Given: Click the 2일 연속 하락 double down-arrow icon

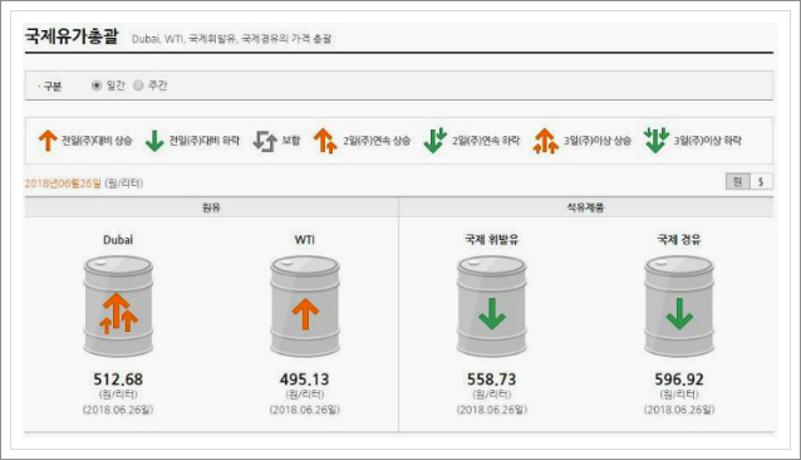Looking at the screenshot, I should coord(435,141).
